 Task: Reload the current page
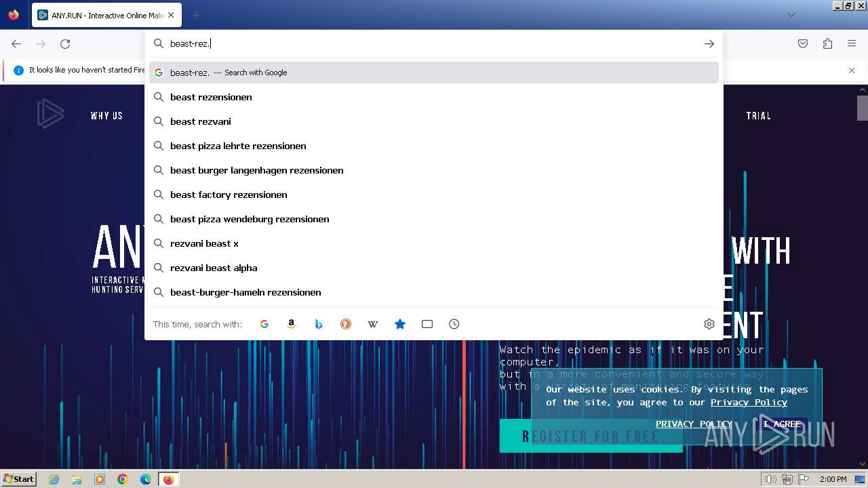pyautogui.click(x=65, y=43)
